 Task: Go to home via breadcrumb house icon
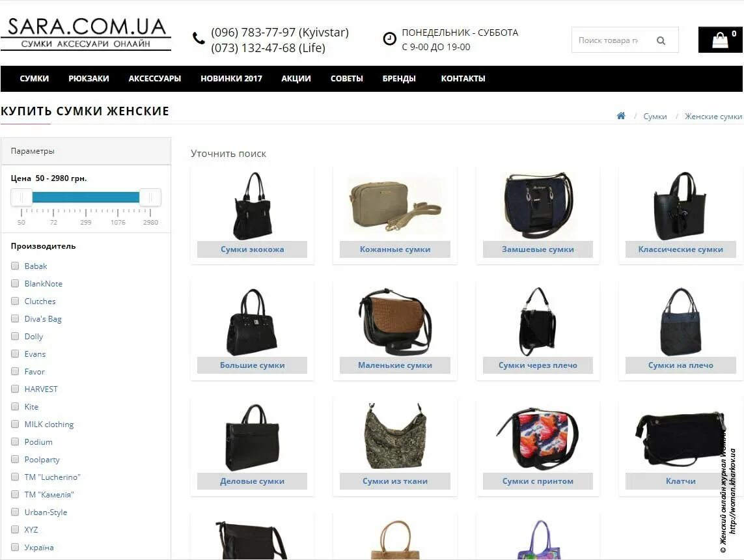(x=620, y=116)
